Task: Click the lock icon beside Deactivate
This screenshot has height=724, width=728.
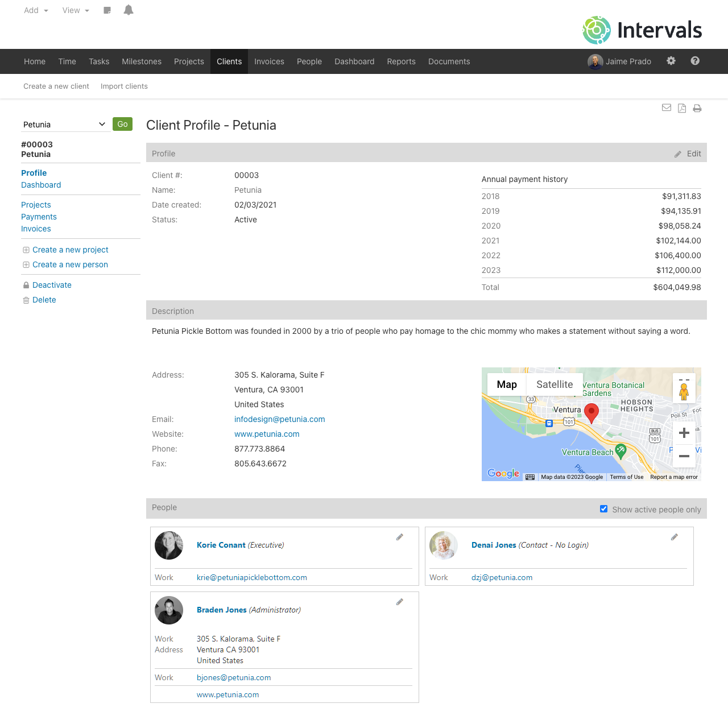Action: 26,285
